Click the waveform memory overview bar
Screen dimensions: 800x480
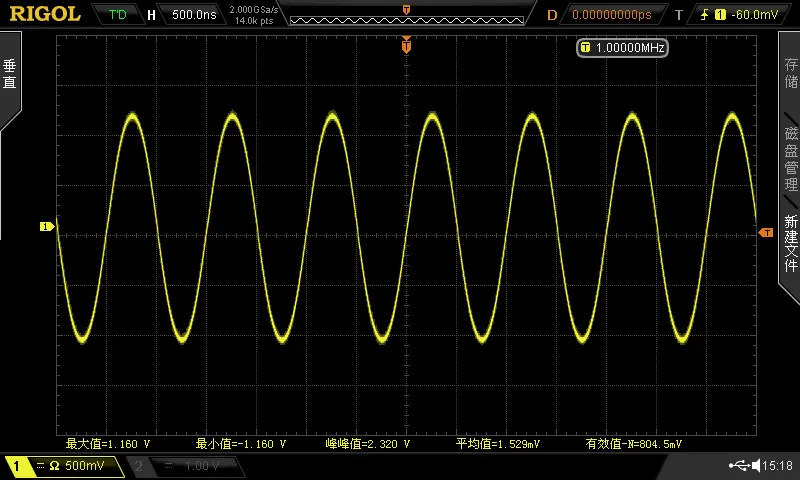[407, 20]
